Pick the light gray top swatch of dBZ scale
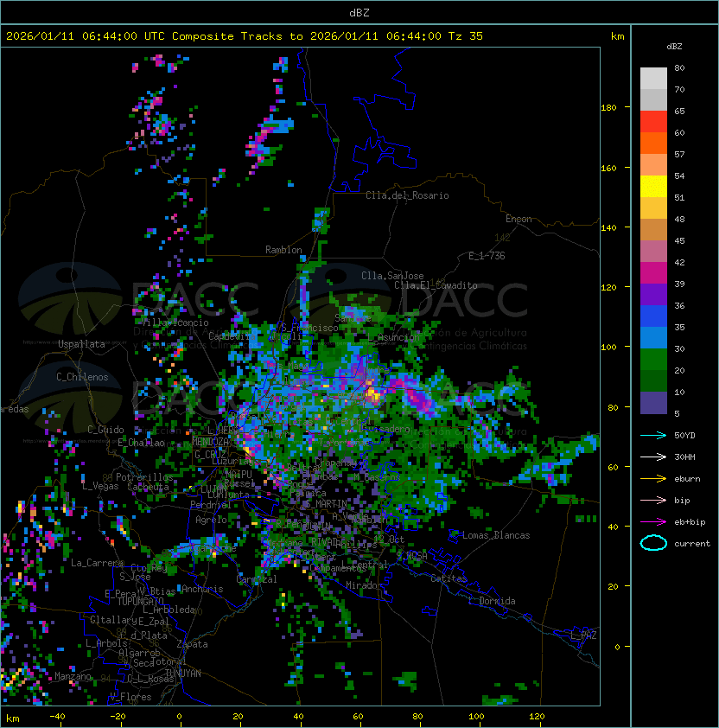Viewport: 719px width, 728px height. [x=653, y=78]
